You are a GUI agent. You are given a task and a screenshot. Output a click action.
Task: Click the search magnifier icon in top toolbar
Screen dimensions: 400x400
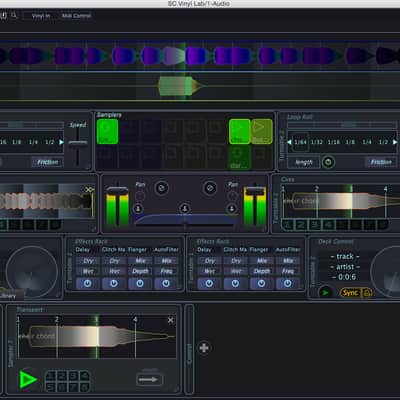tap(14, 15)
